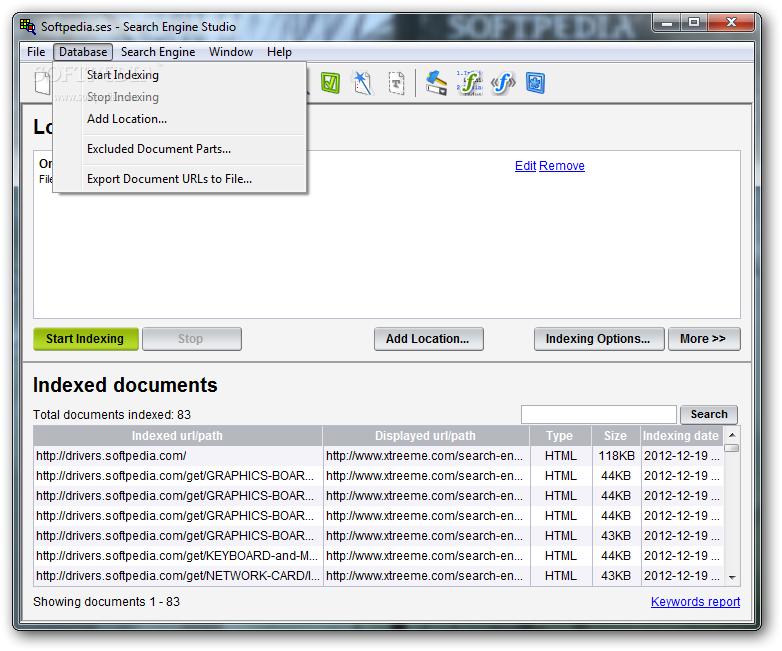Click the Search Engine Studio title bar icon
Screen dimensions: 782x651
point(28,26)
